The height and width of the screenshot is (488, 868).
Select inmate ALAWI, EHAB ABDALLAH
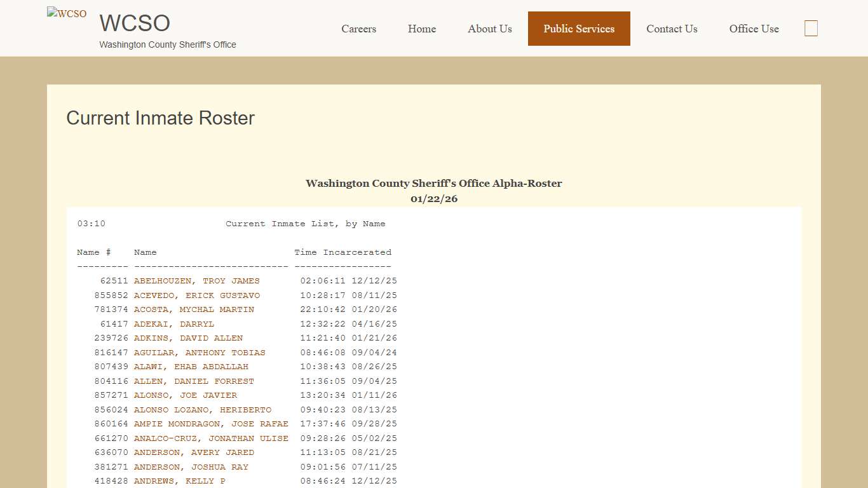pyautogui.click(x=191, y=367)
